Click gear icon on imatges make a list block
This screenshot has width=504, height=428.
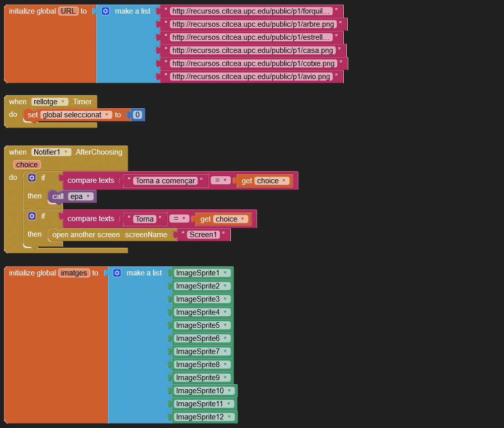[117, 273]
